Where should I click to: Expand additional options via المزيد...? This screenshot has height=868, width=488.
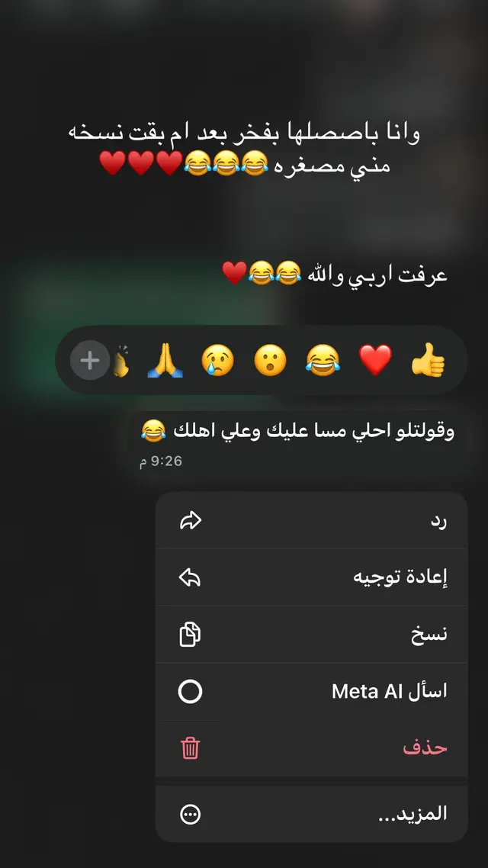point(312,814)
